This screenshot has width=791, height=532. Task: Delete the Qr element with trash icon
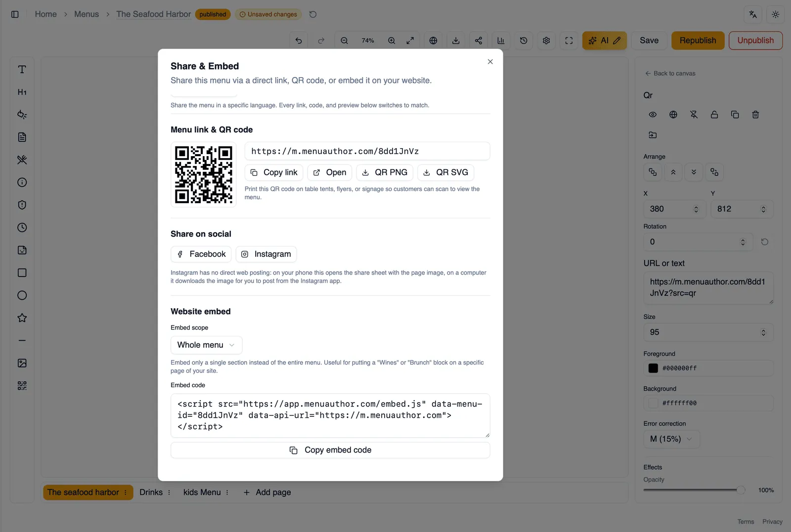[x=755, y=115]
